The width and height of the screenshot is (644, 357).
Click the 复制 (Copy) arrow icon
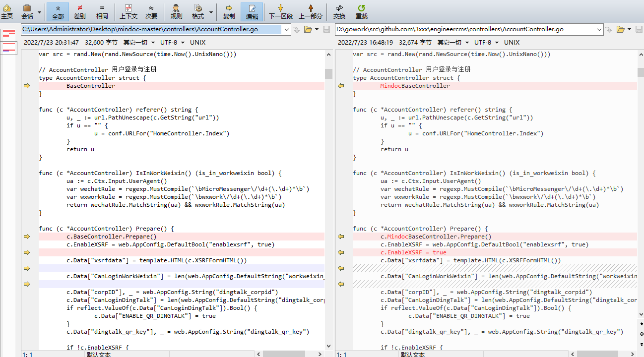tap(229, 11)
